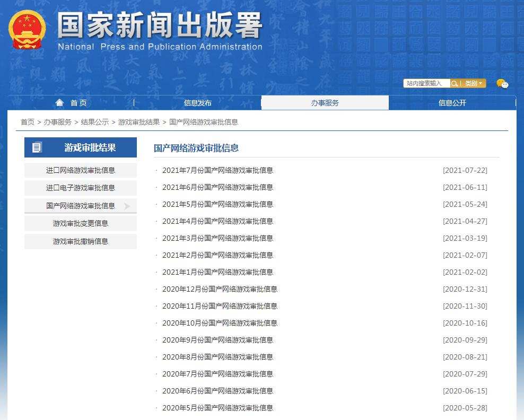Open 2021年3月份国产网络游戏审批信息
Image resolution: width=524 pixels, height=420 pixels.
tap(217, 238)
